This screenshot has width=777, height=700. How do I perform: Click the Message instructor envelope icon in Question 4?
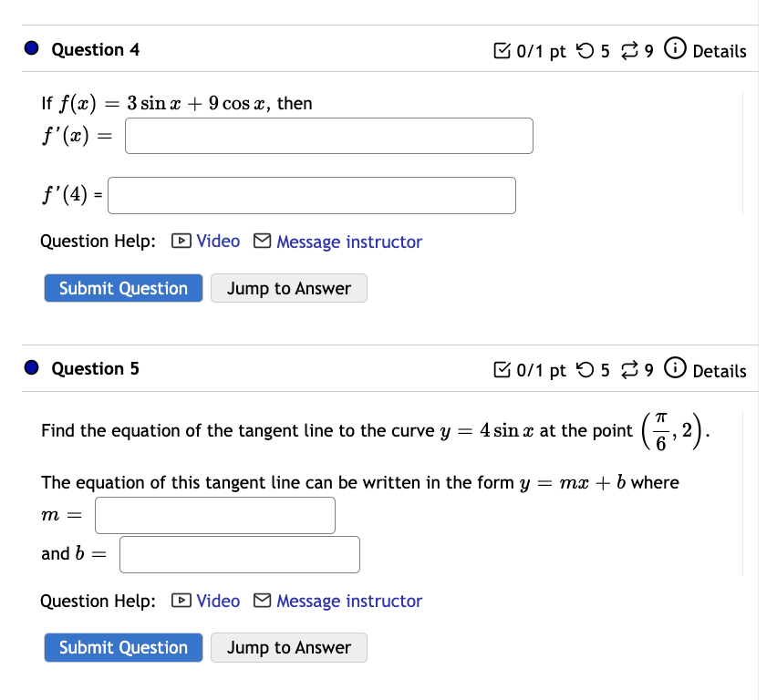(262, 241)
